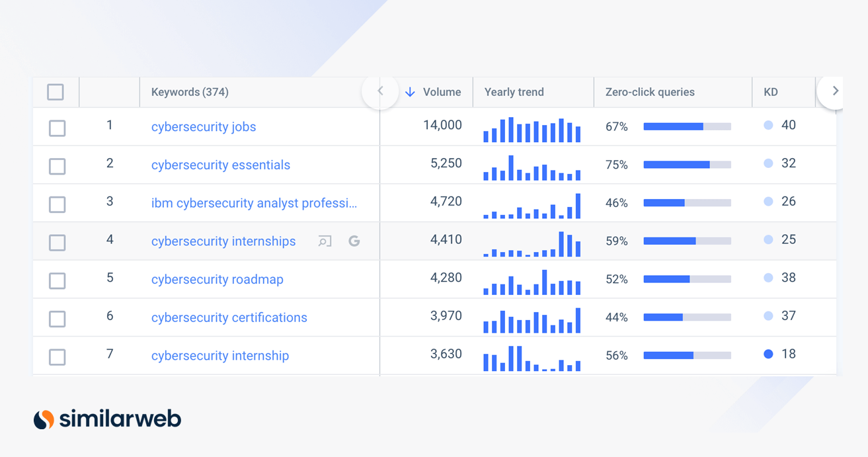Click yearly trend chart for cybersecurity roadmap

coord(532,282)
